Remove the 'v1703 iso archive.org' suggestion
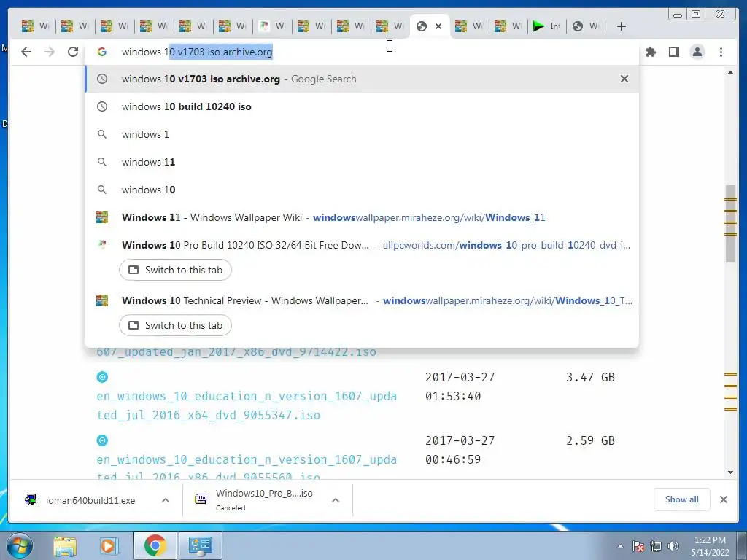The width and height of the screenshot is (747, 560). (x=624, y=79)
